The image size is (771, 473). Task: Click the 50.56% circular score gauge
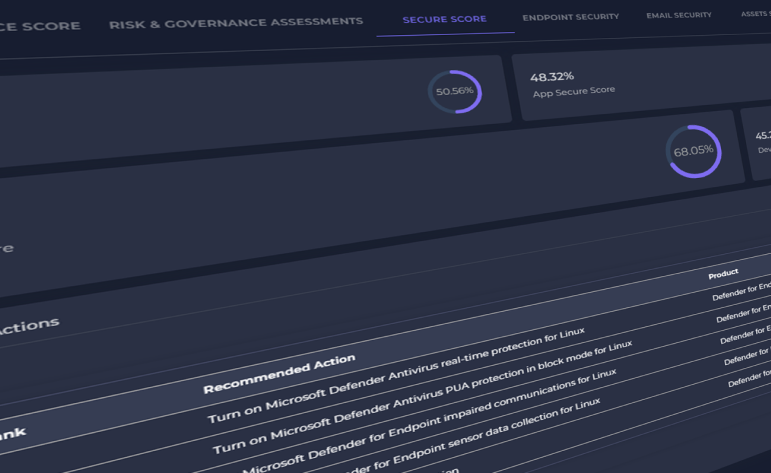click(455, 91)
